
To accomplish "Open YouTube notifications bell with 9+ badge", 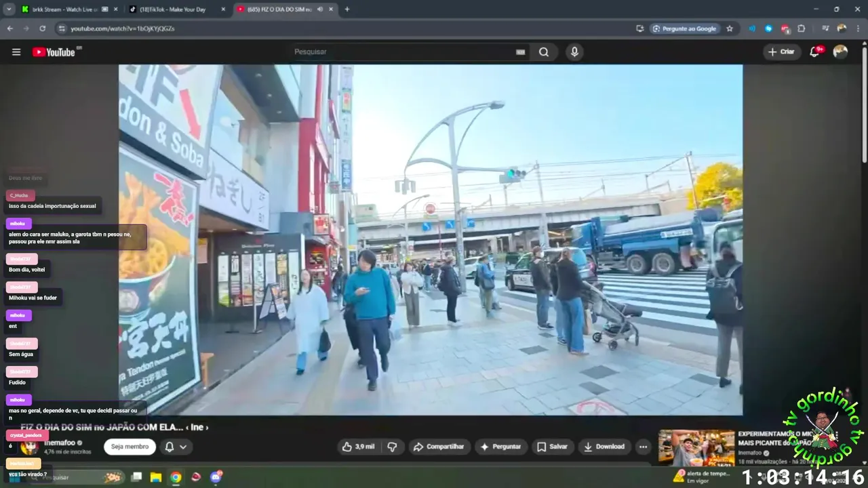I will 815,52.
